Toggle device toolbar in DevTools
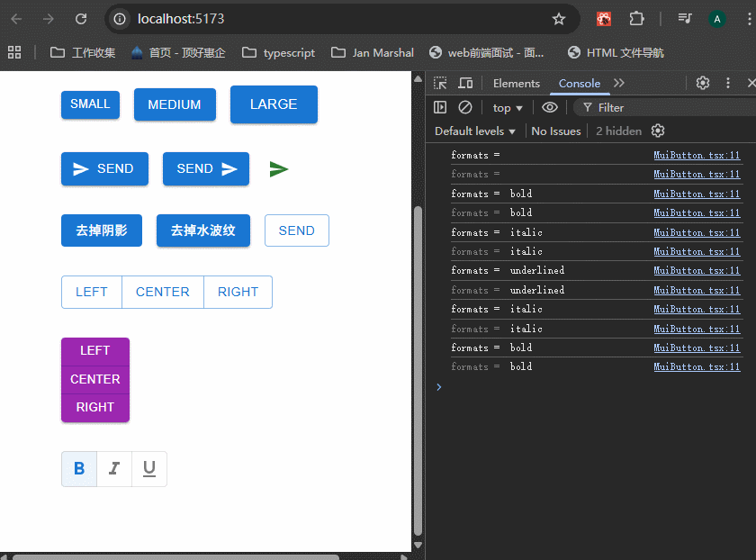Screen dimensions: 756x560 point(465,84)
